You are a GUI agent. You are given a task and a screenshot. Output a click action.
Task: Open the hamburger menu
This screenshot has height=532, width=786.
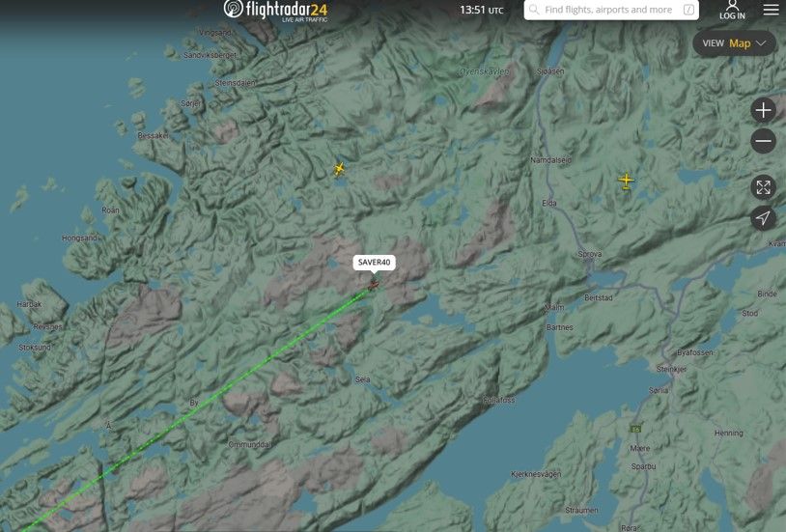click(x=771, y=10)
